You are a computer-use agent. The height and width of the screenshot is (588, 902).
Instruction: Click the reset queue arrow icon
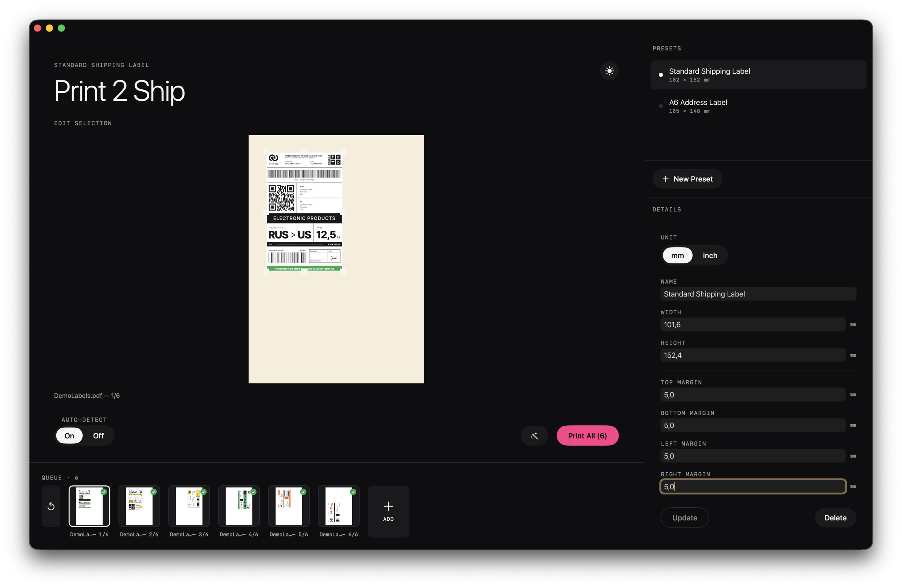pyautogui.click(x=51, y=506)
